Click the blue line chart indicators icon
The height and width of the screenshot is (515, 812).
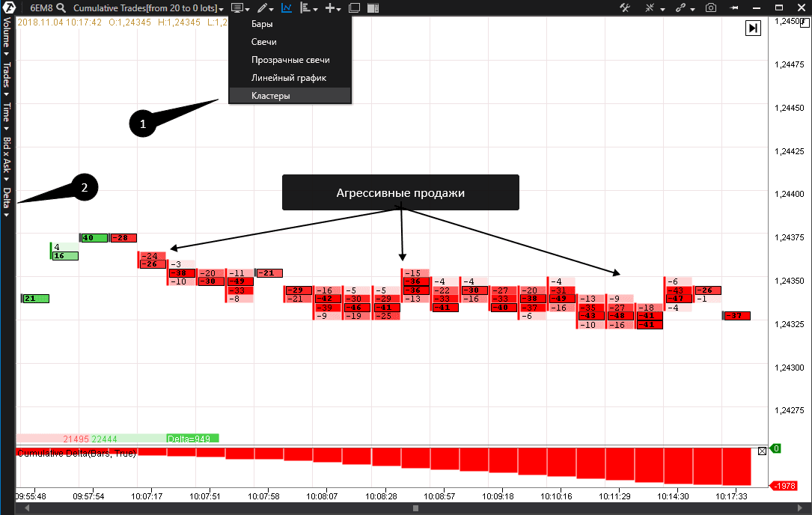(287, 7)
